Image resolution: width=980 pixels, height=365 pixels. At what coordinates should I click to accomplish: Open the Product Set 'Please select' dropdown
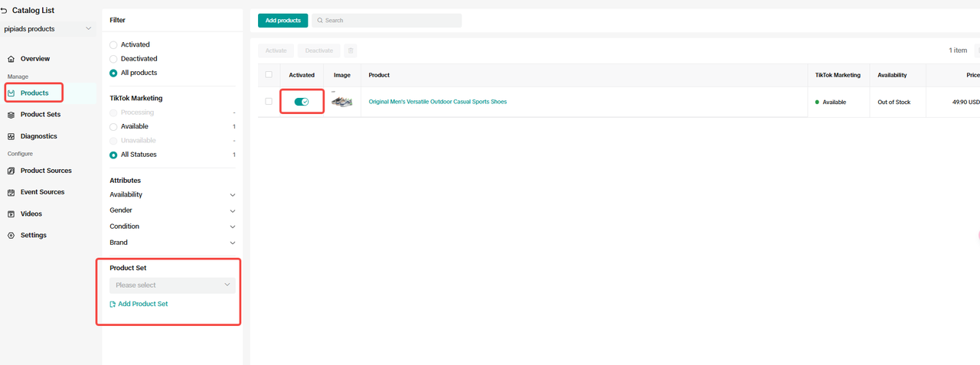tap(172, 285)
